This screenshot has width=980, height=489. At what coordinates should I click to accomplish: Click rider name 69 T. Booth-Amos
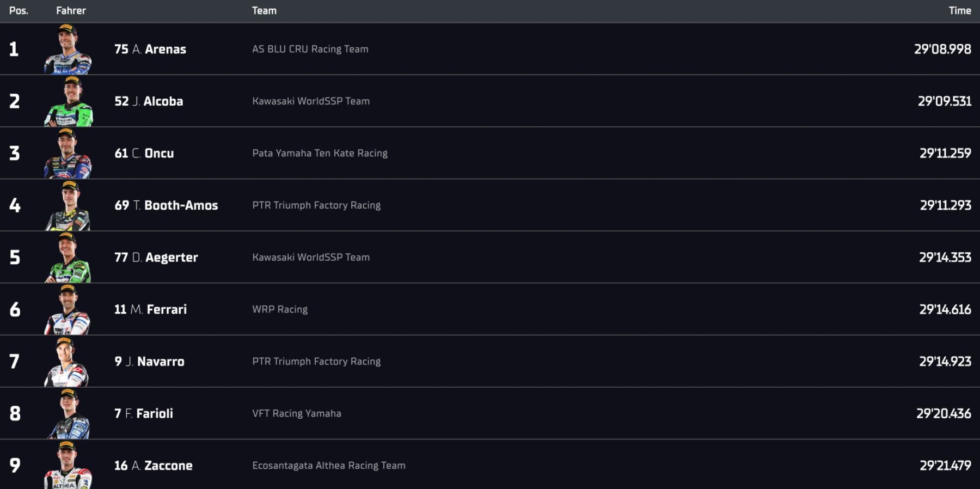pos(166,205)
